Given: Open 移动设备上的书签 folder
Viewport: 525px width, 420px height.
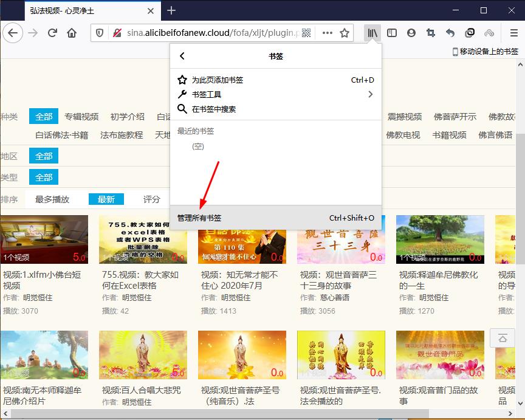Looking at the screenshot, I should pos(485,52).
